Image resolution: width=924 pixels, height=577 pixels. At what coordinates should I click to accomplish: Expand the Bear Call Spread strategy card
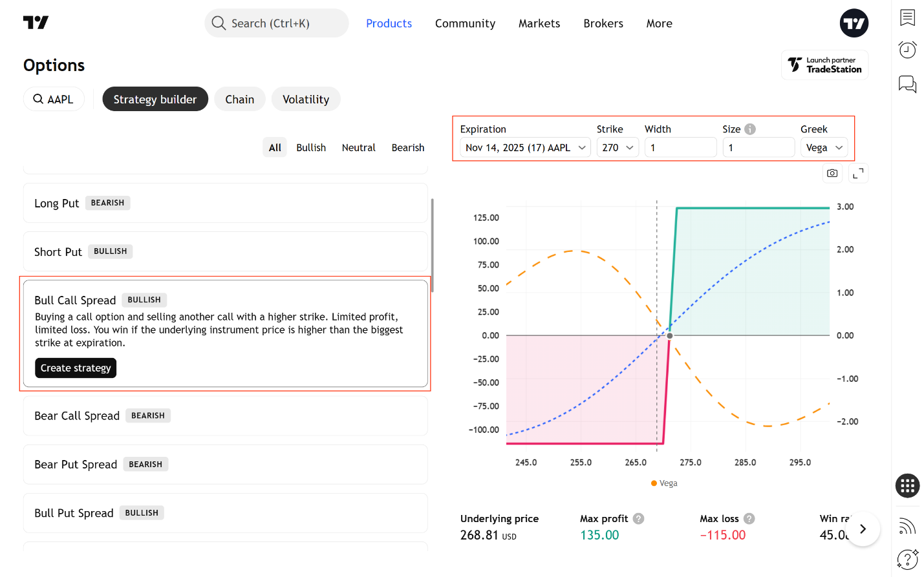pos(226,415)
